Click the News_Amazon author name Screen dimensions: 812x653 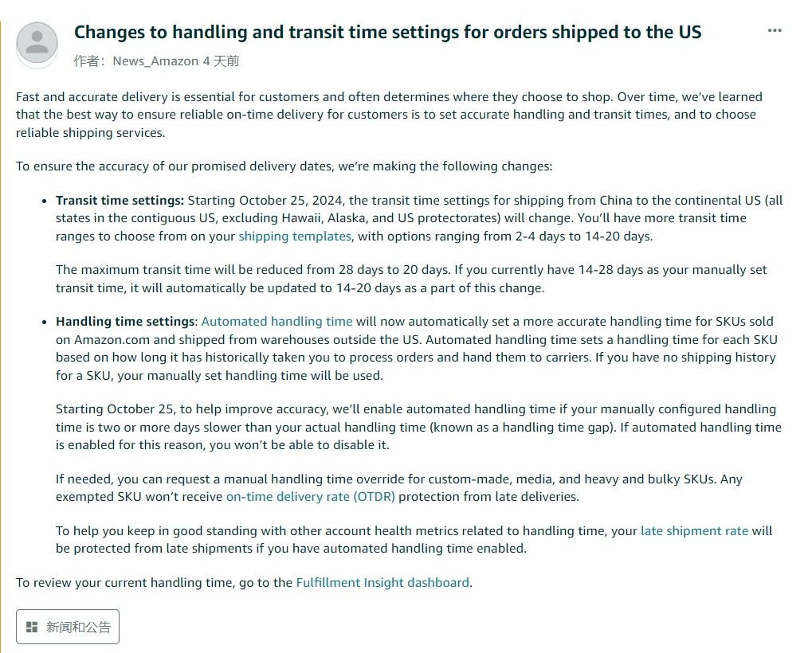(155, 61)
